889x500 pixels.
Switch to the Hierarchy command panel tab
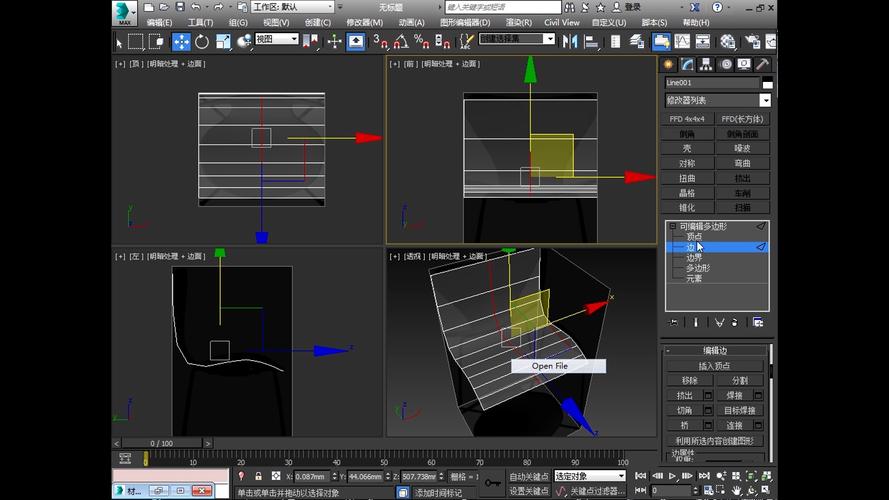click(x=706, y=65)
